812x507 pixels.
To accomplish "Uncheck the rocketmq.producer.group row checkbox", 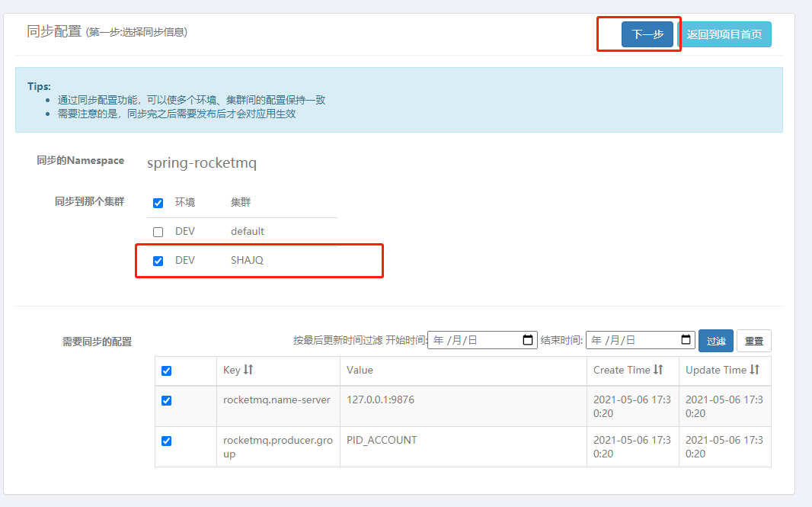I will pos(167,441).
